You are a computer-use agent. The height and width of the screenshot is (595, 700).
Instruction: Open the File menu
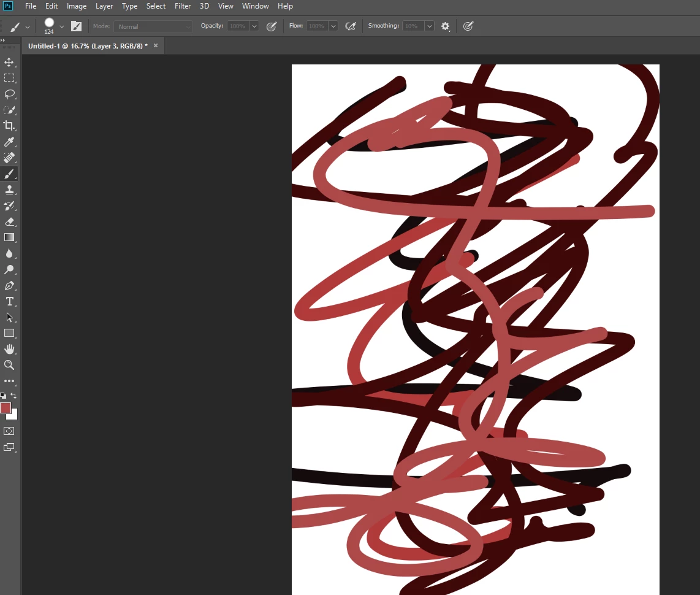[31, 6]
